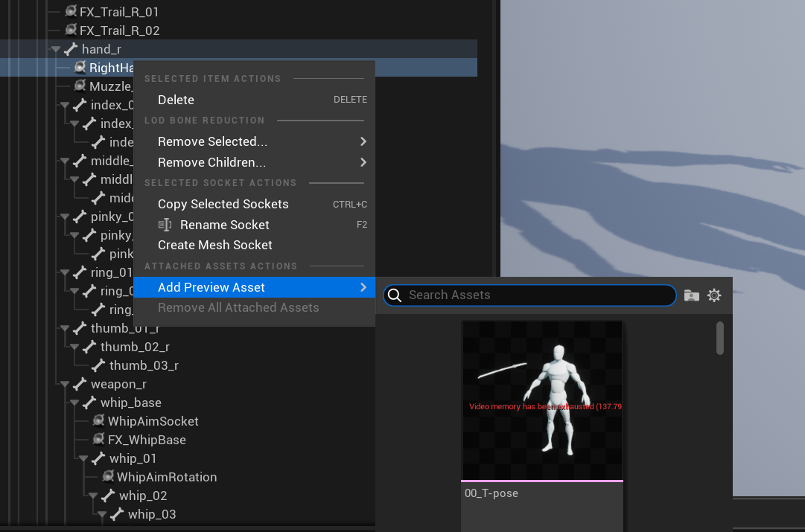Open Remove Selected submenu
The width and height of the screenshot is (805, 532).
(x=254, y=141)
